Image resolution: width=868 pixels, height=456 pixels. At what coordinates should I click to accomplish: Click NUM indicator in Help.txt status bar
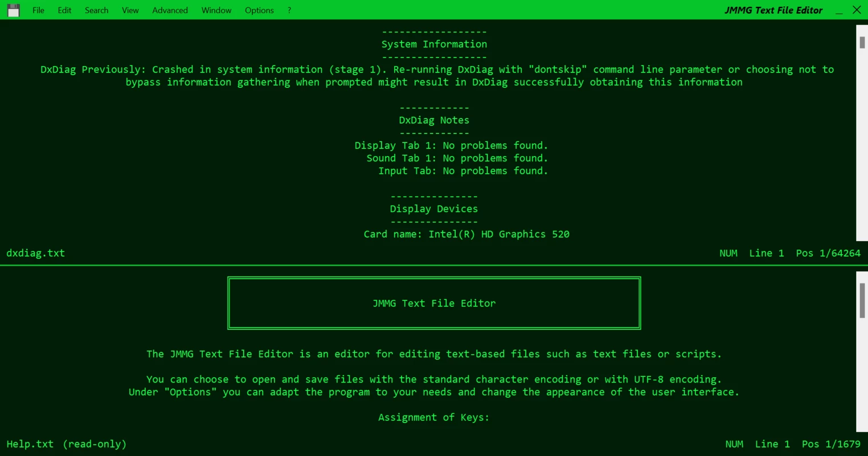click(734, 444)
